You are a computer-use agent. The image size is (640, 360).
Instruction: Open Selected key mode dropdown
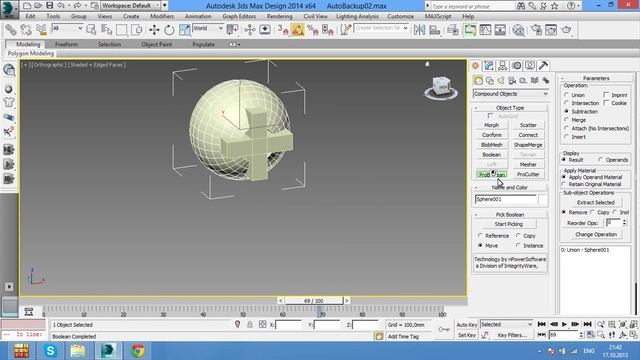click(x=506, y=324)
